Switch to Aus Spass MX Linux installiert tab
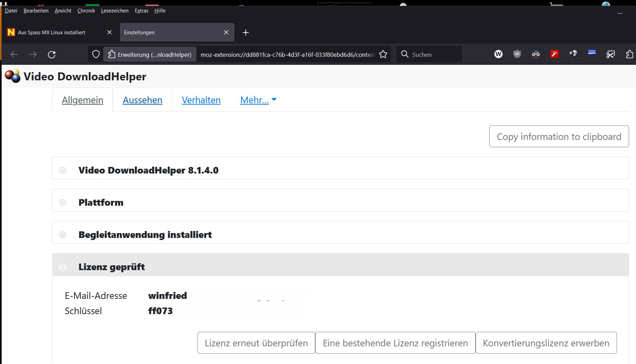The height and width of the screenshot is (364, 636). [60, 32]
